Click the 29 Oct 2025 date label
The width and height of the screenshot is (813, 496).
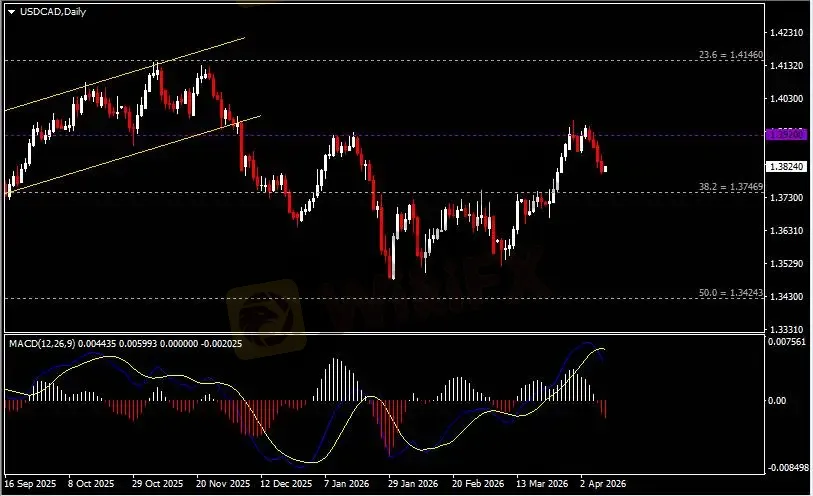(x=157, y=481)
